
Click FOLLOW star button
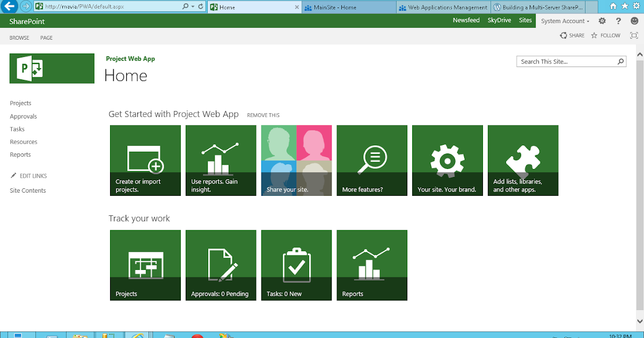tap(606, 35)
